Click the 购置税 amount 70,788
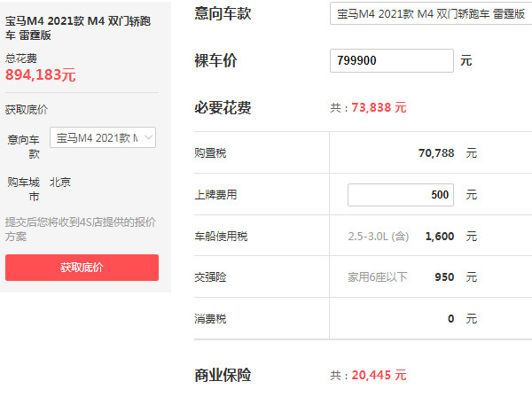This screenshot has width=532, height=397. click(x=436, y=153)
